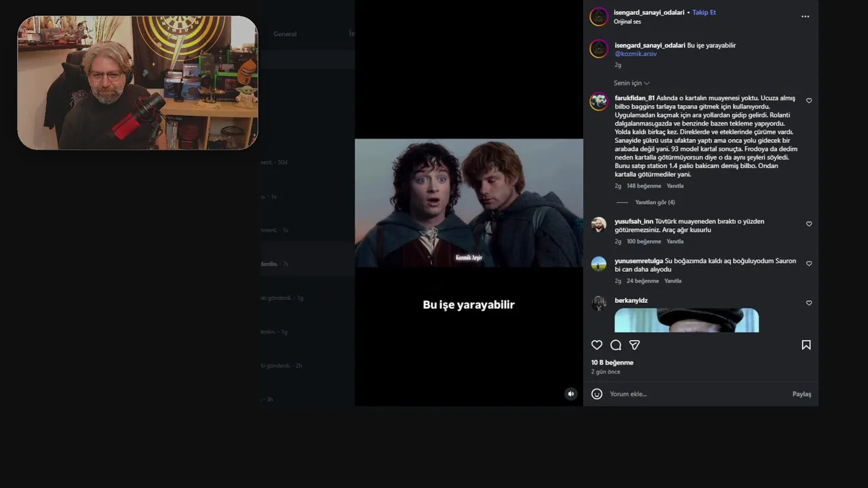Open yunusemretulga username link
Screen dimensions: 868x488
(639, 261)
